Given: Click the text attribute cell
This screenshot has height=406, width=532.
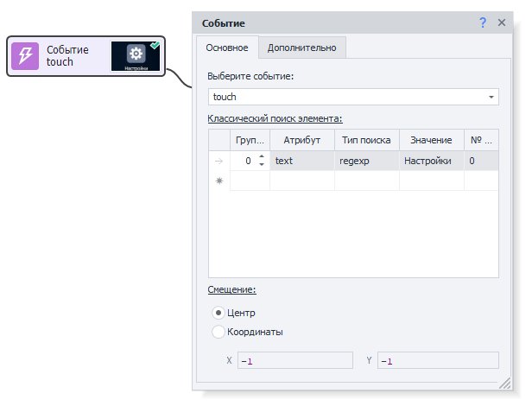Looking at the screenshot, I should click(301, 161).
